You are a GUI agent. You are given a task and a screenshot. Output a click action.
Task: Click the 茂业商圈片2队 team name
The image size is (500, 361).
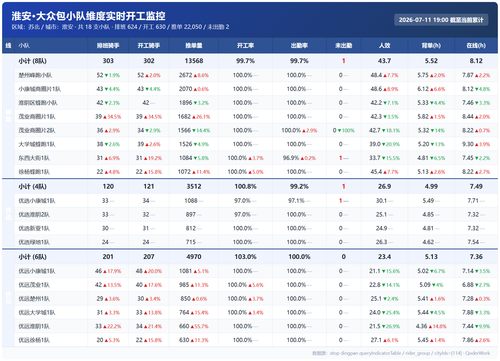click(37, 131)
